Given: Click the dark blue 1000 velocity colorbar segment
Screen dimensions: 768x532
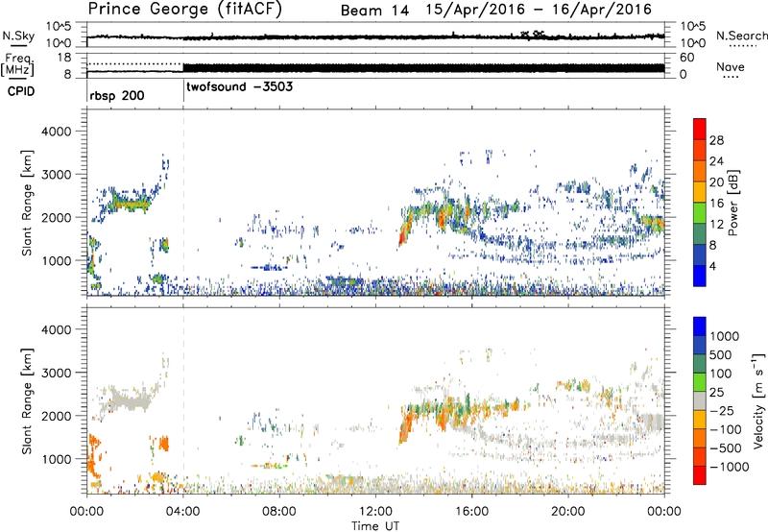Looking at the screenshot, I should (700, 326).
